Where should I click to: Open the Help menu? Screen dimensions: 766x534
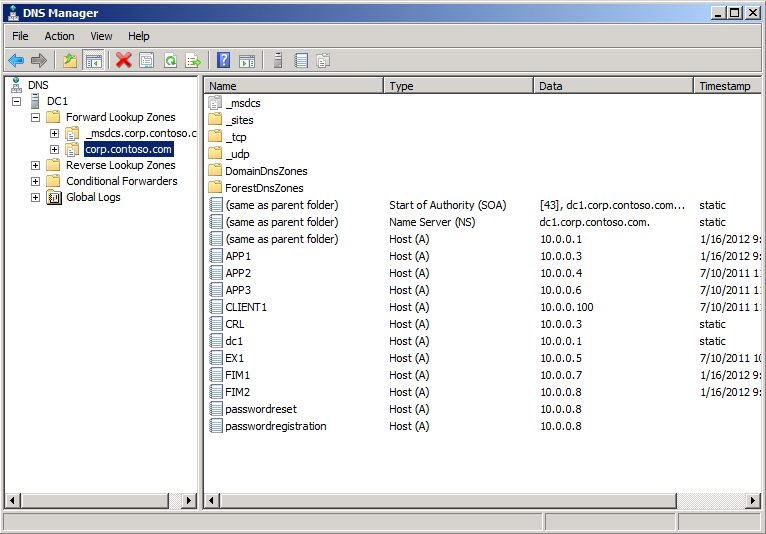139,36
